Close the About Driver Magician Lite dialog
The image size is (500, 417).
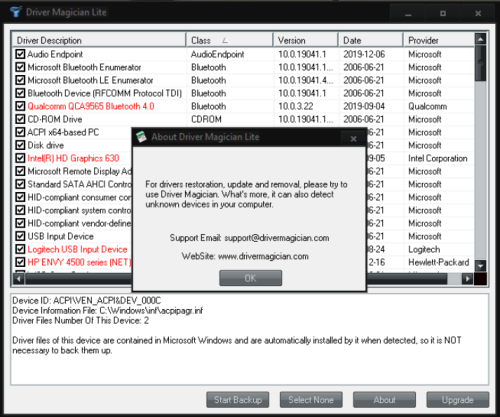[x=353, y=138]
